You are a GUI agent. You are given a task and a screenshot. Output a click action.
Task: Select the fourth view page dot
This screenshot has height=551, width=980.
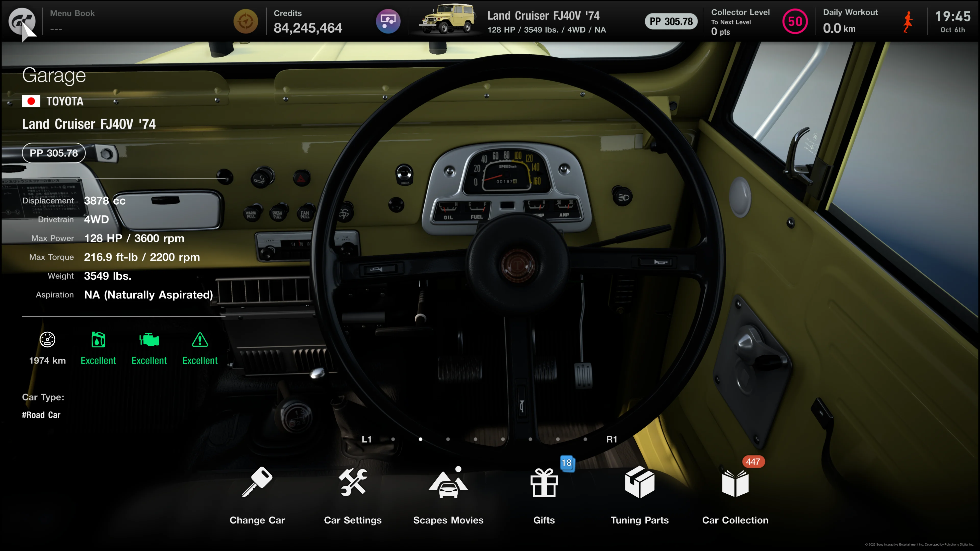(475, 439)
